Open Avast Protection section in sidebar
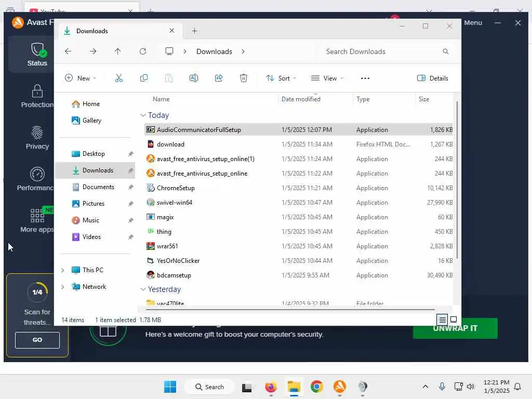This screenshot has width=532, height=399. (37, 96)
